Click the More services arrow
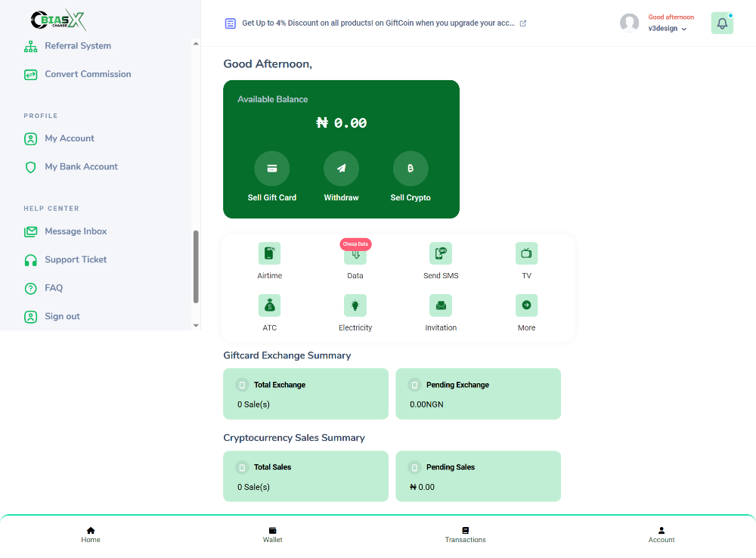This screenshot has width=756, height=558. [526, 305]
